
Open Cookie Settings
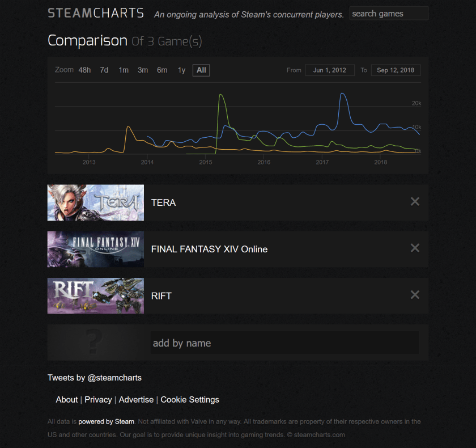pyautogui.click(x=190, y=399)
